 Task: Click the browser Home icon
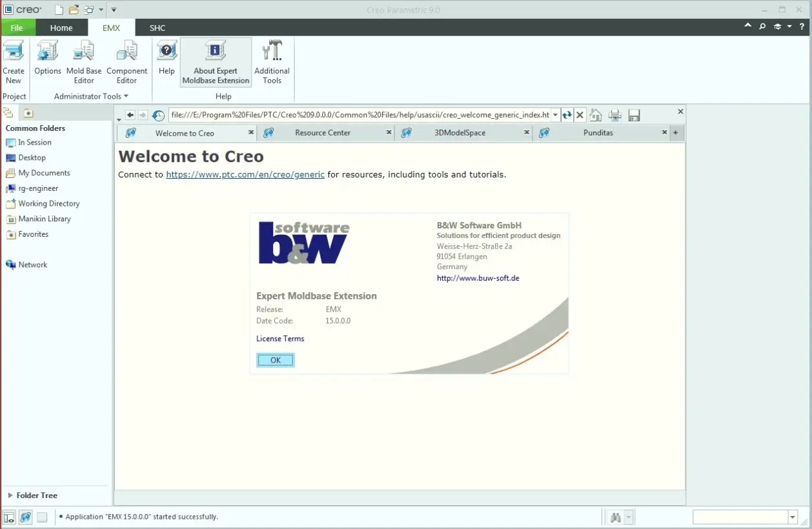pyautogui.click(x=595, y=114)
